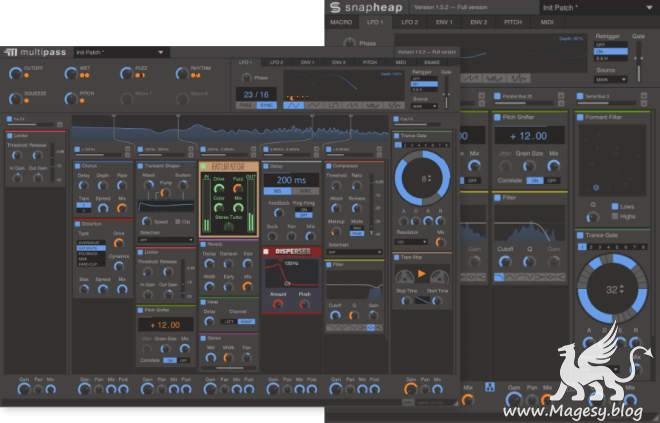
Task: Click the Reverb Mix orange knob
Action: click(247, 287)
